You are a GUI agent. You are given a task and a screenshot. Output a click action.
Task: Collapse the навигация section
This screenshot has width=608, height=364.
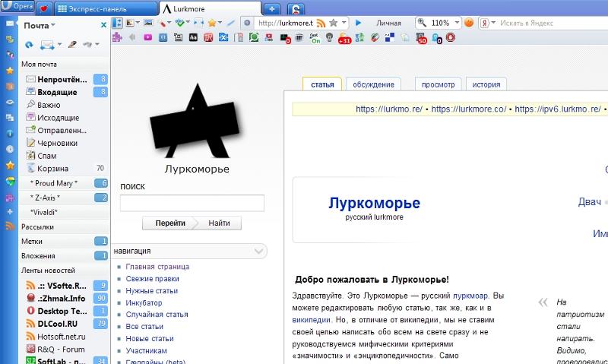tap(259, 251)
